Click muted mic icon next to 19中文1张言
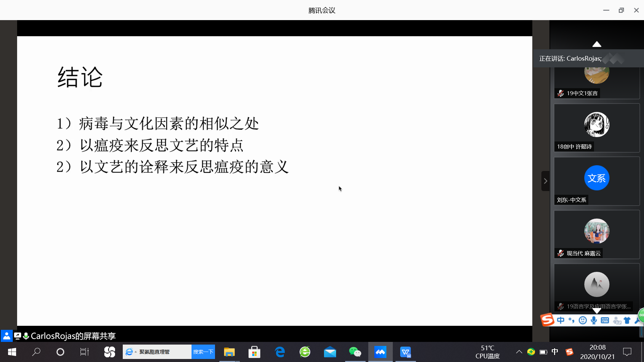Image resolution: width=644 pixels, height=362 pixels. point(560,93)
